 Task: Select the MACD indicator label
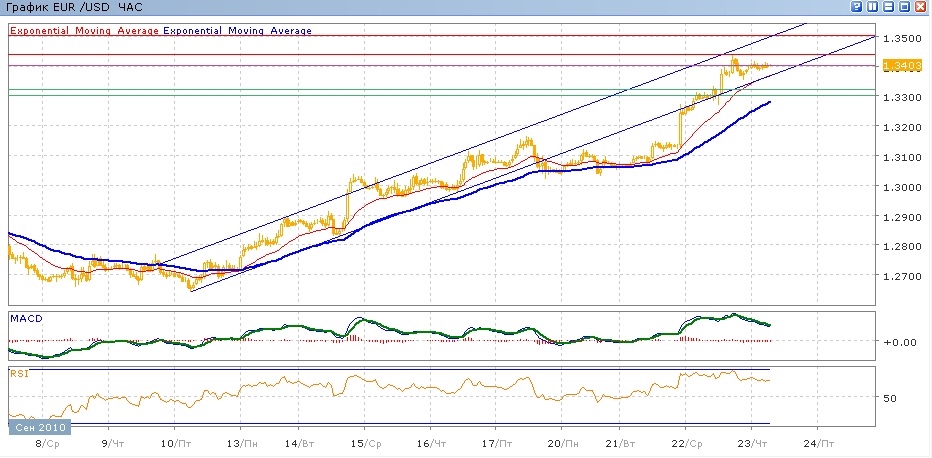[25, 318]
